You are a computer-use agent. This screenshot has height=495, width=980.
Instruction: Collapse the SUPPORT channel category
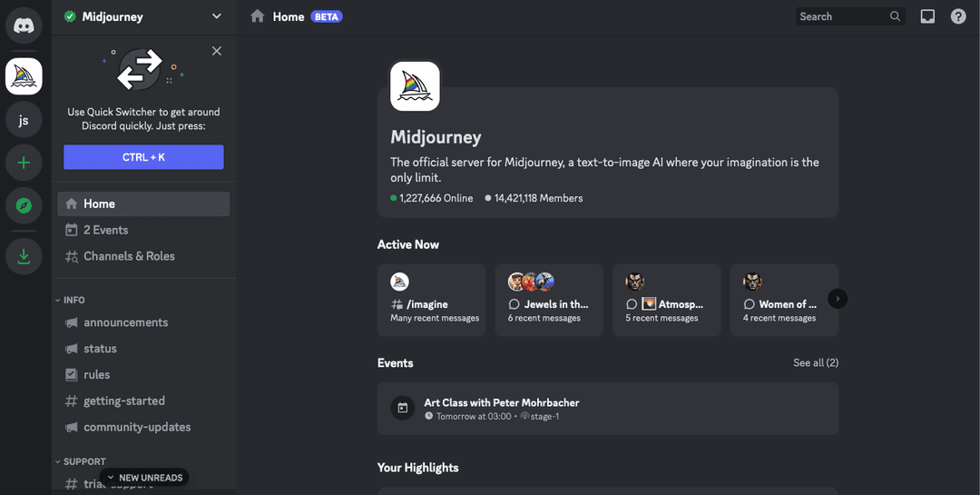coord(83,461)
